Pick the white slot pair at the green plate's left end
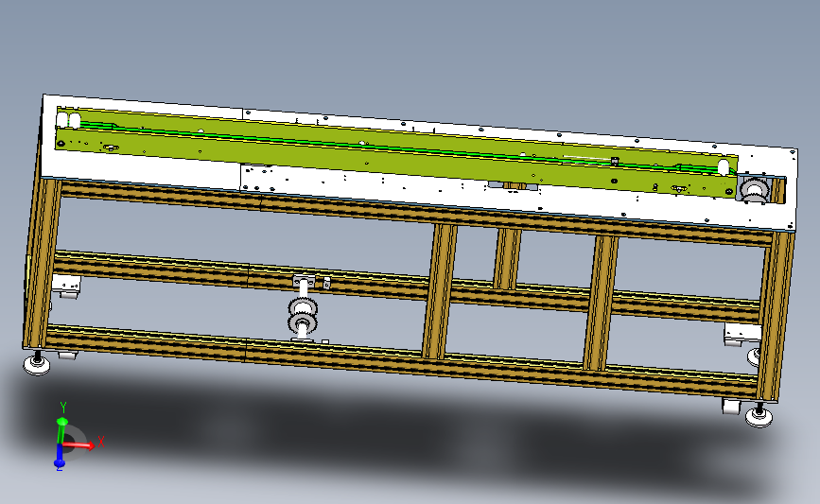Screen dimensions: 820x504 [x=68, y=120]
